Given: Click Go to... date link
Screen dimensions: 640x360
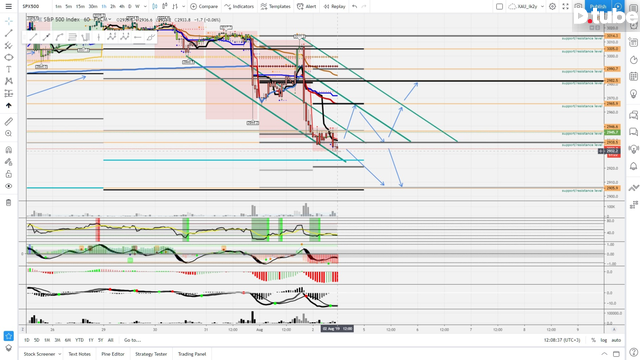Looking at the screenshot, I should click(x=132, y=340).
